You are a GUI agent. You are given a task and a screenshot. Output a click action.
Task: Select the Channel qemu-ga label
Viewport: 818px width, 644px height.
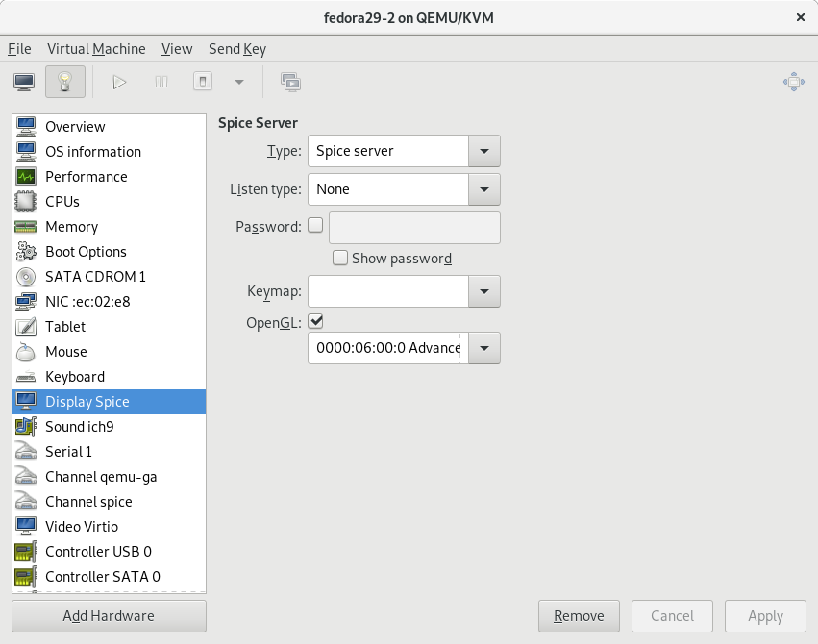101,477
